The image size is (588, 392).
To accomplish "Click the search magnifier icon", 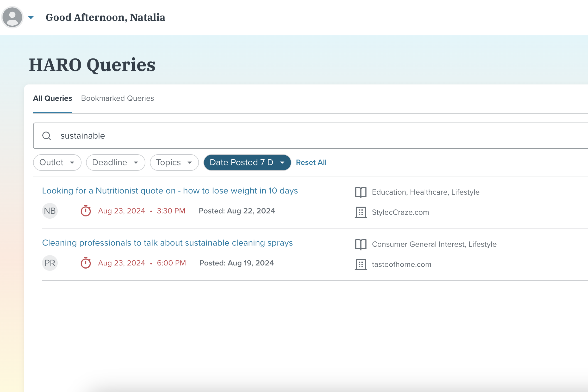I will 47,136.
